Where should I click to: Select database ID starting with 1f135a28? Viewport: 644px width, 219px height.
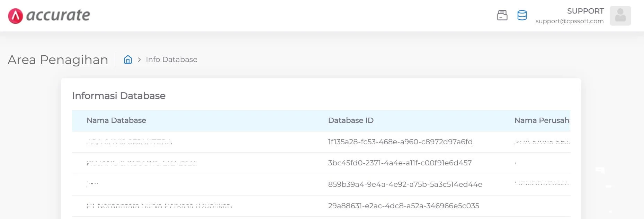pyautogui.click(x=400, y=142)
